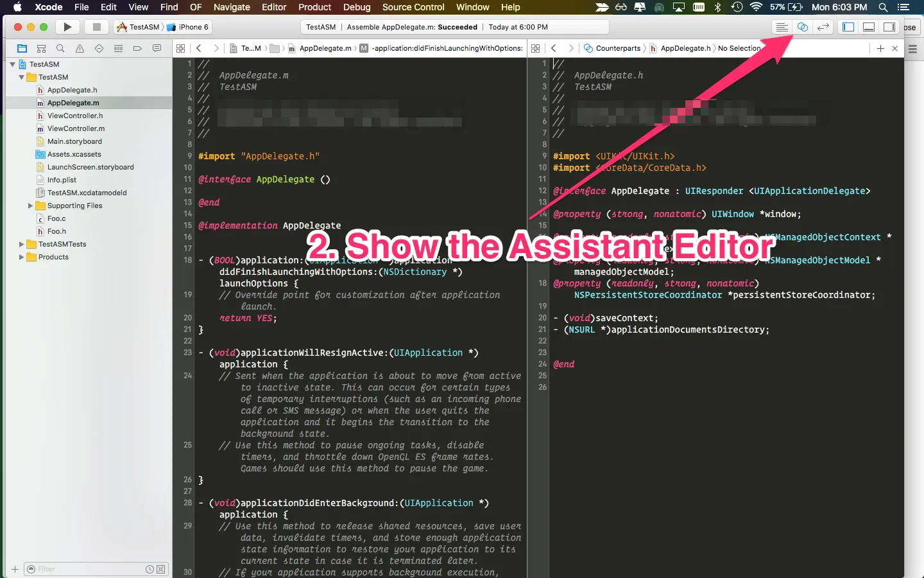Open the Editor menu

pos(274,7)
